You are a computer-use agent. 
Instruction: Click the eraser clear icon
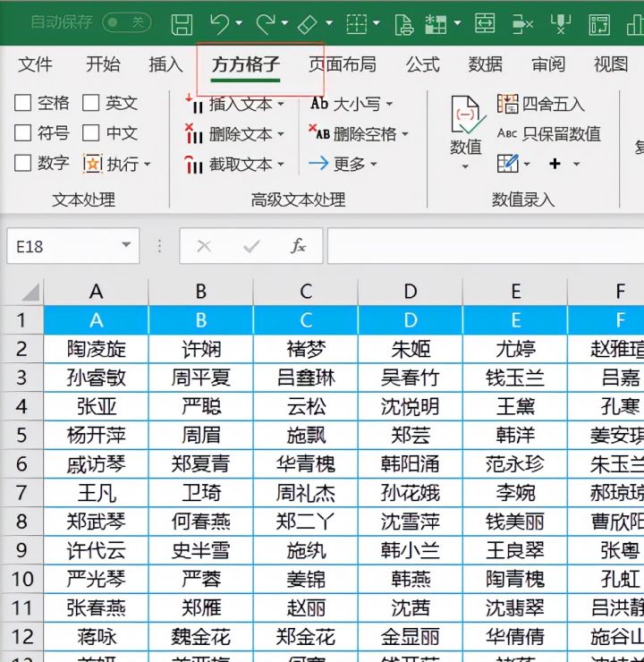(308, 24)
